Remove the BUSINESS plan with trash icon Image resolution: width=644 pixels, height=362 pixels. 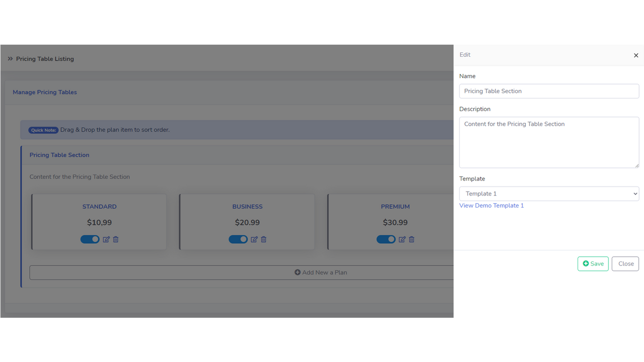[263, 239]
